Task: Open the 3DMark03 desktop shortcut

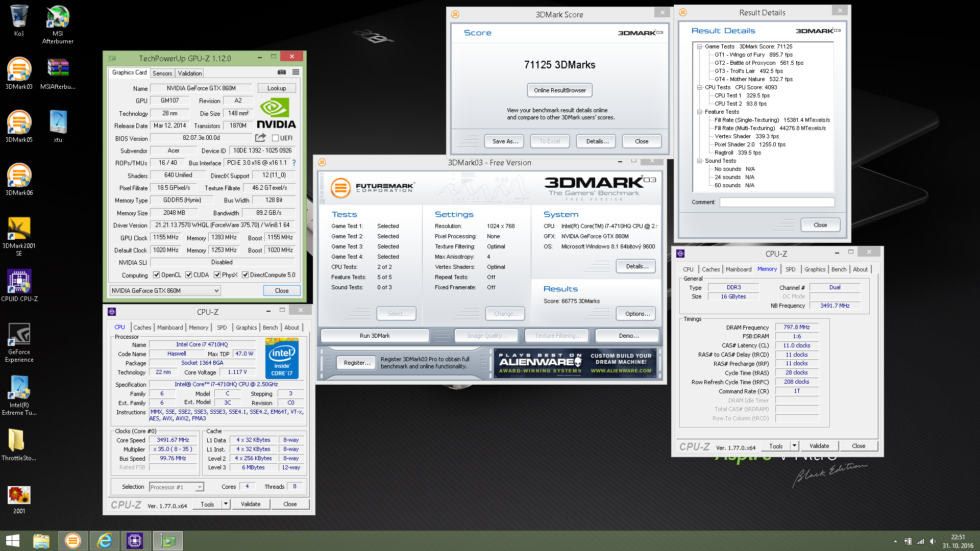Action: coord(19,73)
